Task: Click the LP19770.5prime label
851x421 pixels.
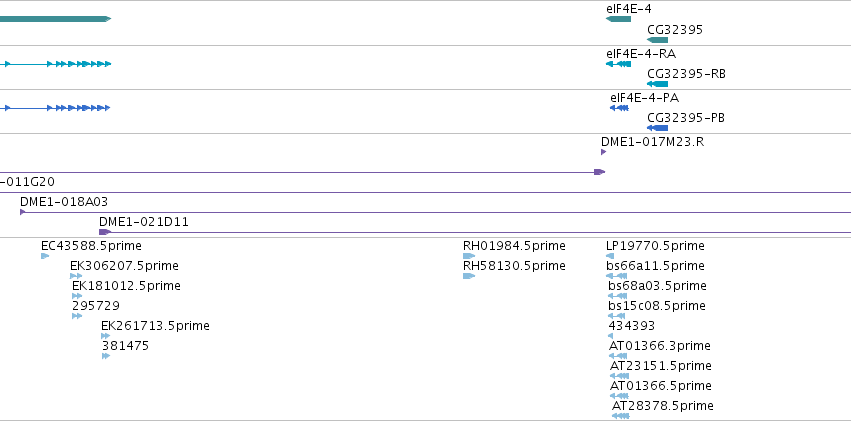Action: point(655,246)
